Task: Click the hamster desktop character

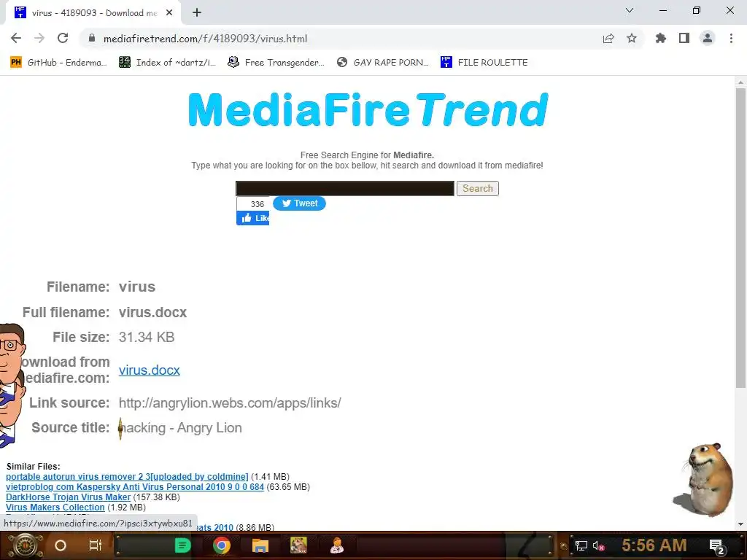Action: tap(704, 480)
